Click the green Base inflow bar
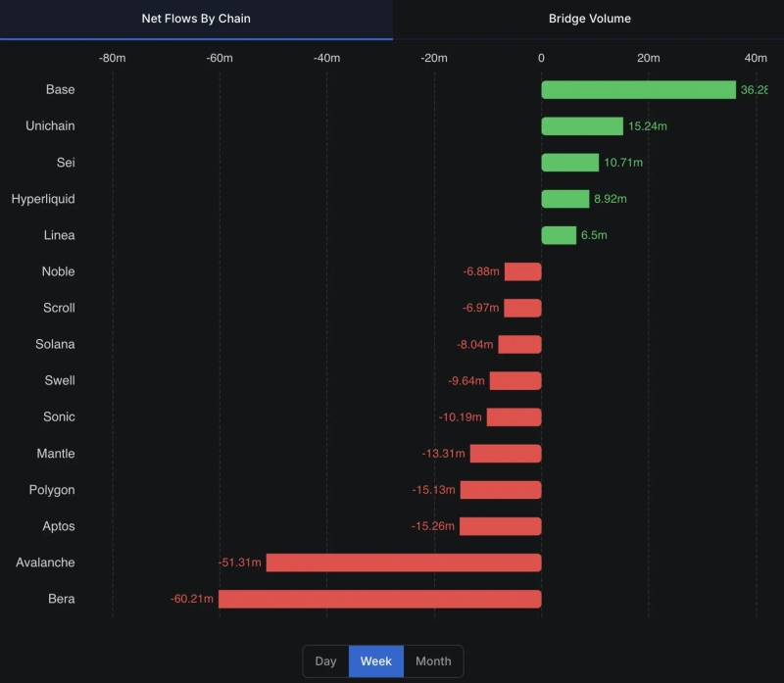The height and width of the screenshot is (683, 784). pos(638,90)
